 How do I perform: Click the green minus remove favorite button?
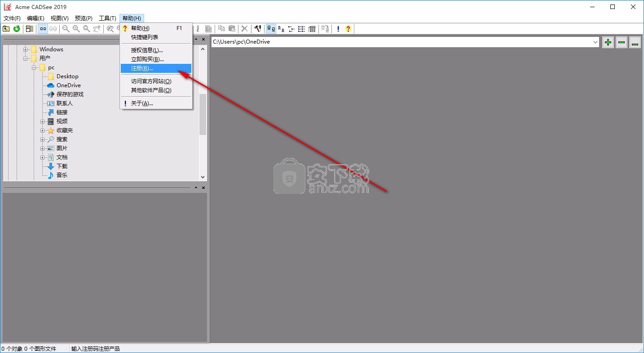(x=621, y=42)
